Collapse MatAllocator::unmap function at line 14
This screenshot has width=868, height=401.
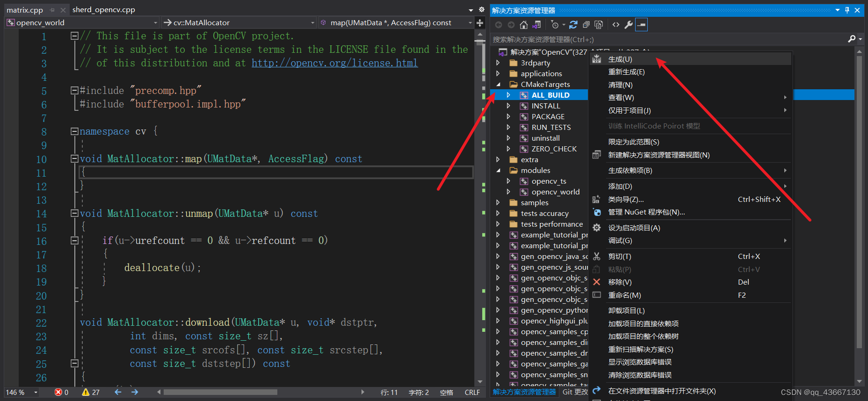(x=74, y=214)
